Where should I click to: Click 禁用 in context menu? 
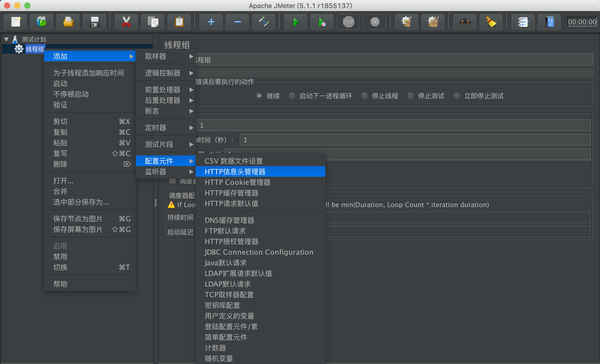click(90, 257)
